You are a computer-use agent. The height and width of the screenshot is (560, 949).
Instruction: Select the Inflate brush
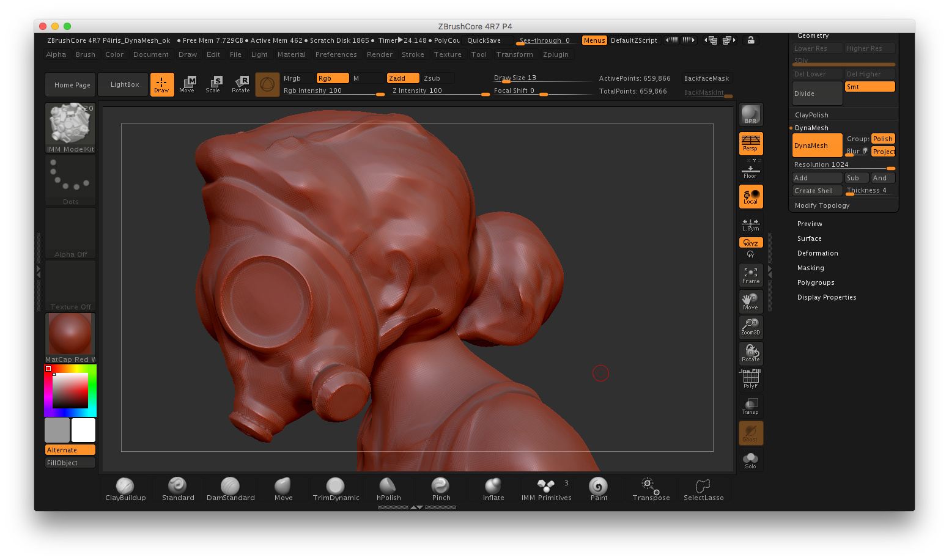[493, 488]
